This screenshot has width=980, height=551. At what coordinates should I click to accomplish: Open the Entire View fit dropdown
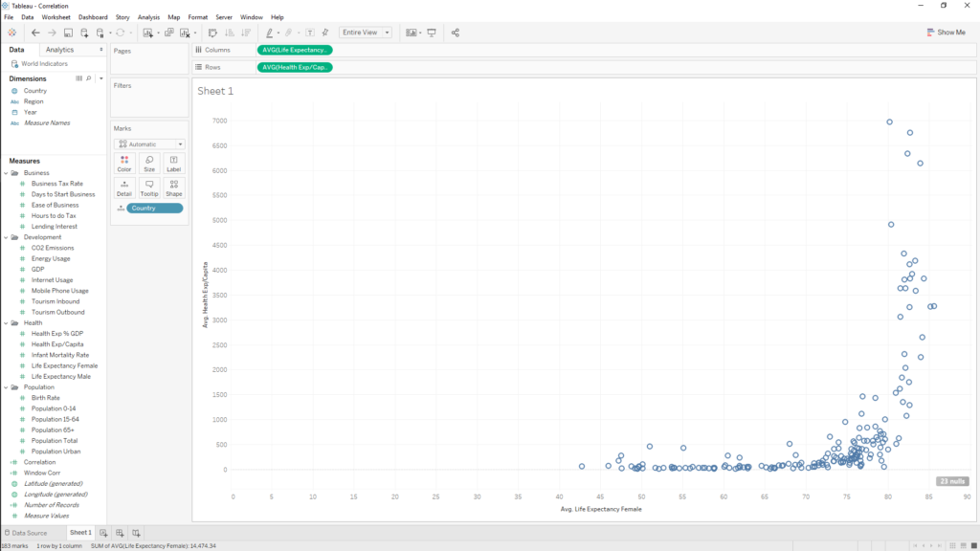(x=388, y=32)
